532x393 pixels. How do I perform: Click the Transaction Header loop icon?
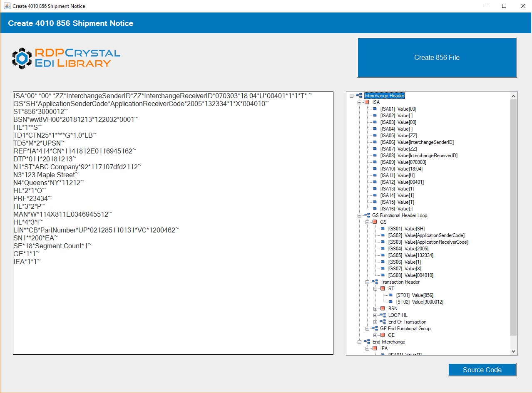(x=375, y=282)
